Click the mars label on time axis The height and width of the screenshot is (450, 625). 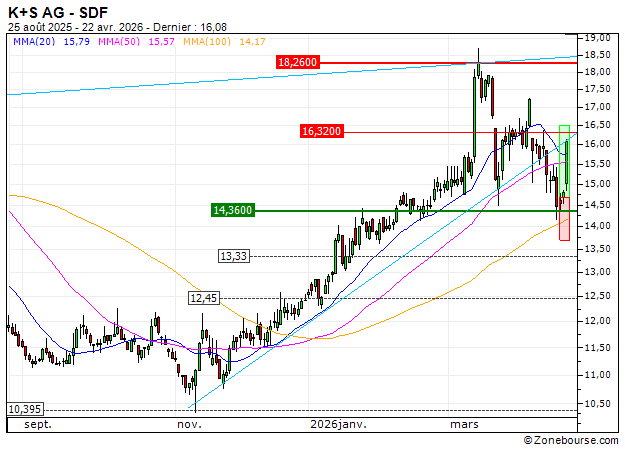click(x=464, y=424)
